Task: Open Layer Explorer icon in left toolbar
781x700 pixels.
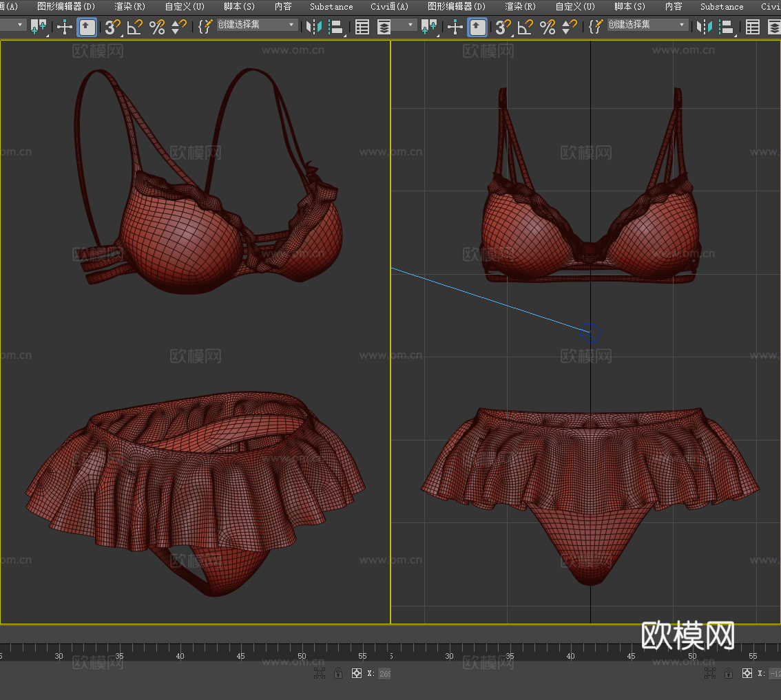Action: tap(384, 27)
